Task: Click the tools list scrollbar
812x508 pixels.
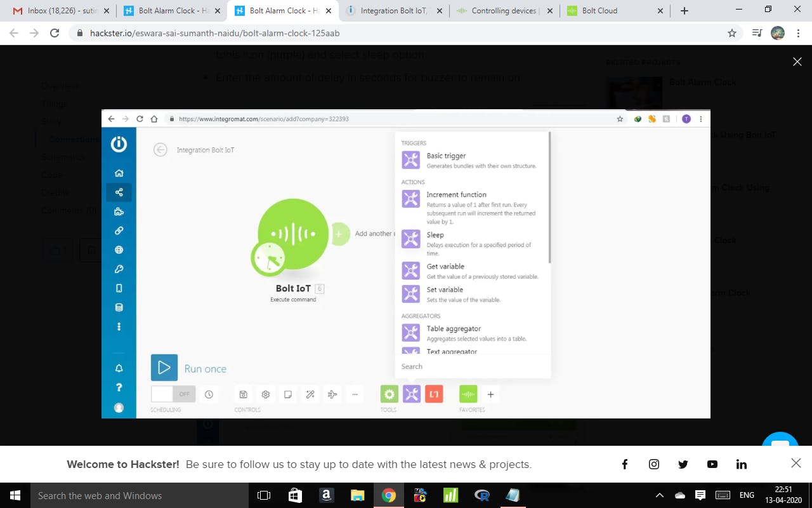Action: click(549, 198)
